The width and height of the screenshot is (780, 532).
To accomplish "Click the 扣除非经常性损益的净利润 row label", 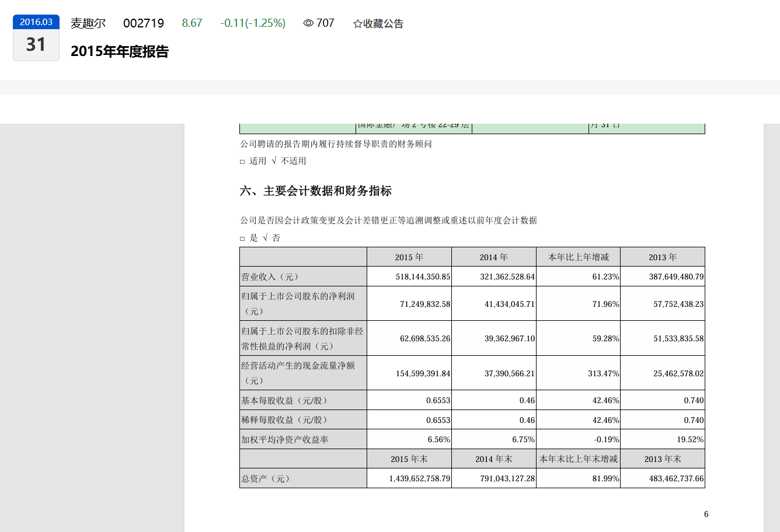I will (x=303, y=338).
